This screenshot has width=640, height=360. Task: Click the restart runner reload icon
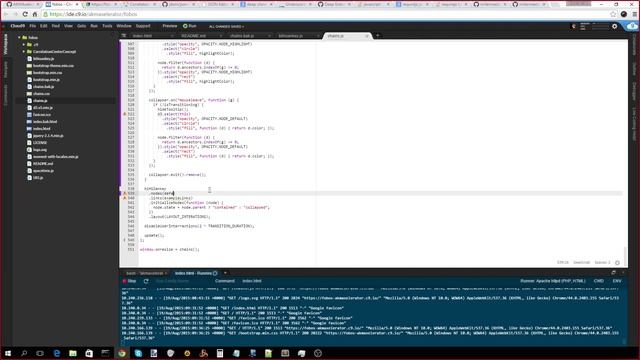146,281
